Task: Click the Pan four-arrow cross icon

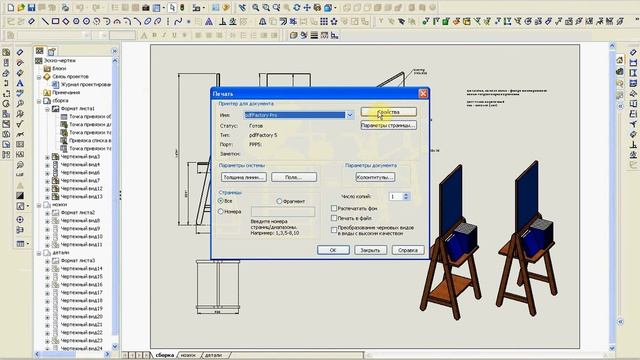Action: pyautogui.click(x=307, y=7)
